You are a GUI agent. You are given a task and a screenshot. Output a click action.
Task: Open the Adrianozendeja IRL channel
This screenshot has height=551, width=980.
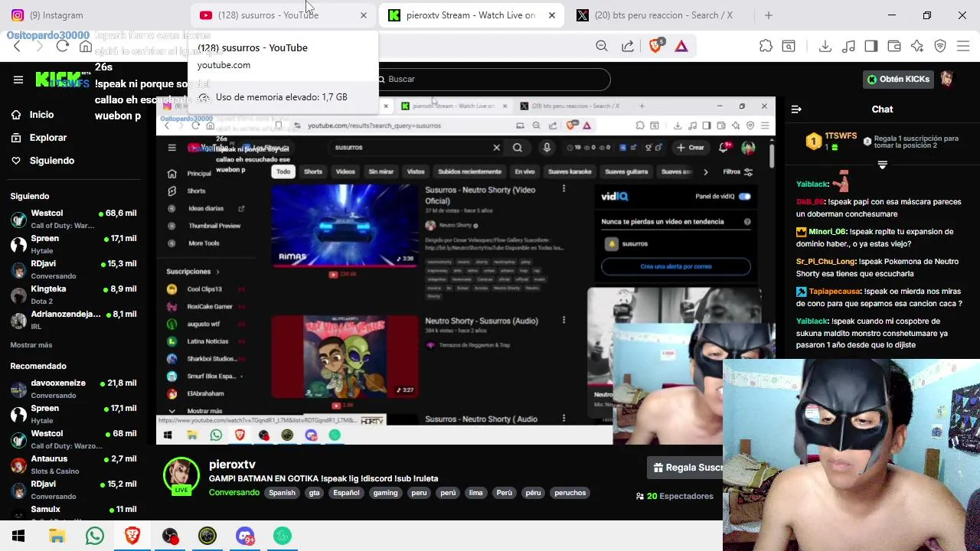[73, 320]
